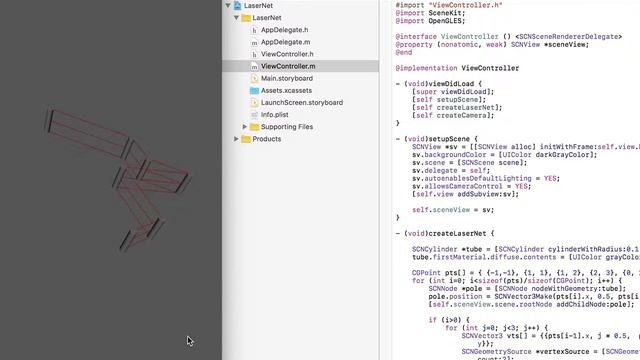Click the viewDidLoad method signature

(439, 84)
